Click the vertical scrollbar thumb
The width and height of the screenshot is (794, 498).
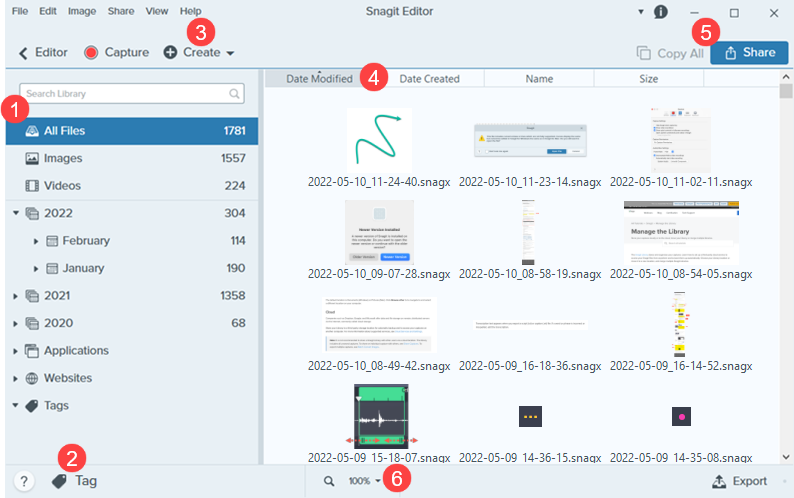pos(785,91)
